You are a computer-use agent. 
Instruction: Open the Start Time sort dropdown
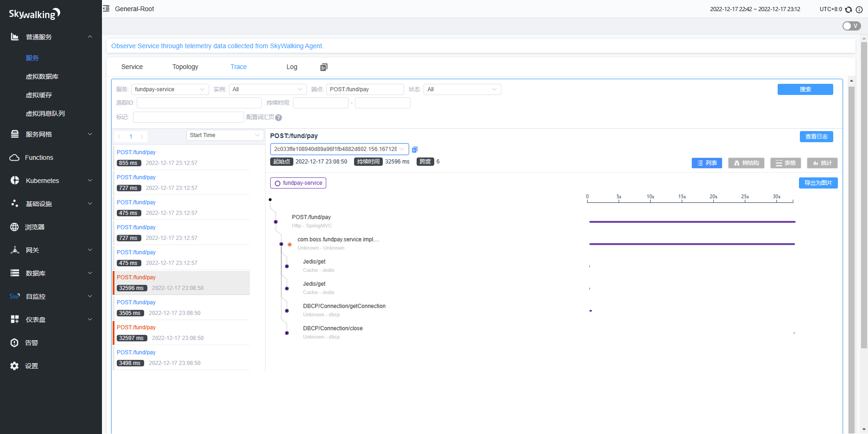[225, 135]
